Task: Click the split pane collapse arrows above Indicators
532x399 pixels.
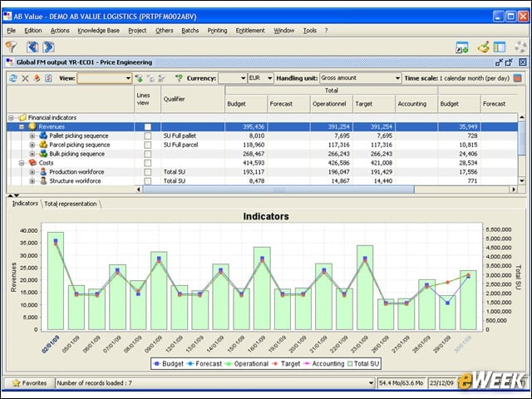Action: 13,196
